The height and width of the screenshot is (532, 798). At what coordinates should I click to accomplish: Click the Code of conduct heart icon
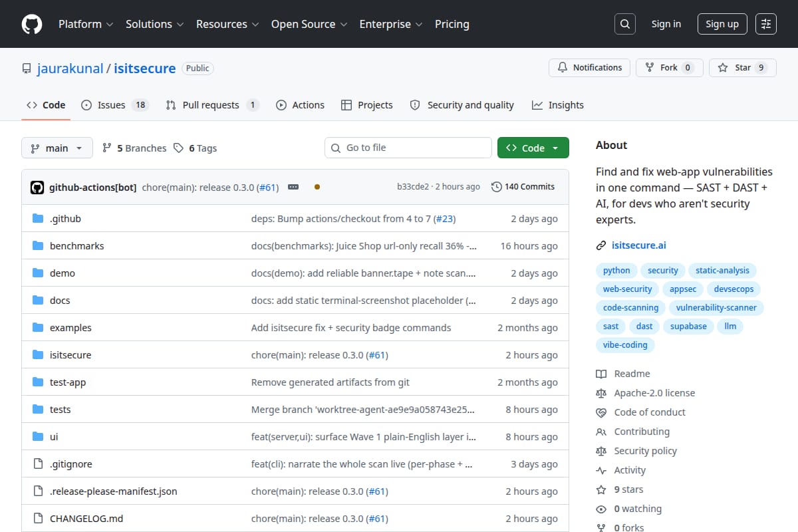pos(601,412)
